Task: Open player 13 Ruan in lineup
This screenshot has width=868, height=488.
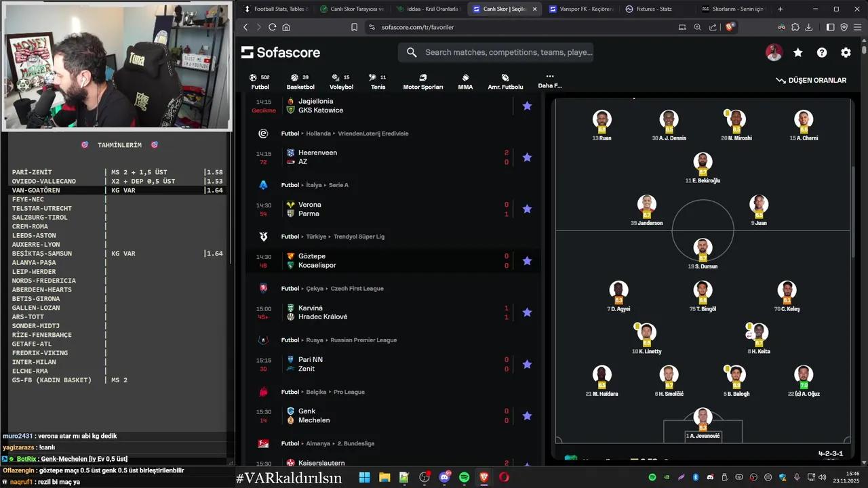Action: 601,125
